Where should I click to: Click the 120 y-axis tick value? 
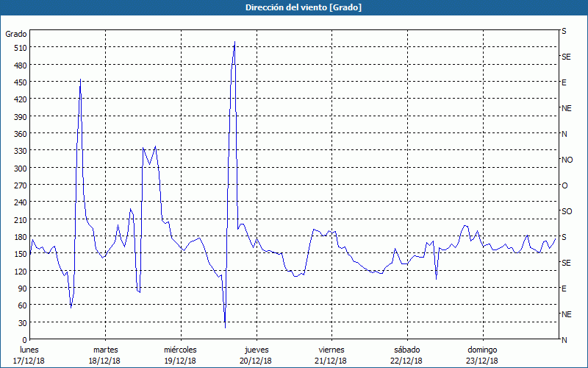(21, 272)
